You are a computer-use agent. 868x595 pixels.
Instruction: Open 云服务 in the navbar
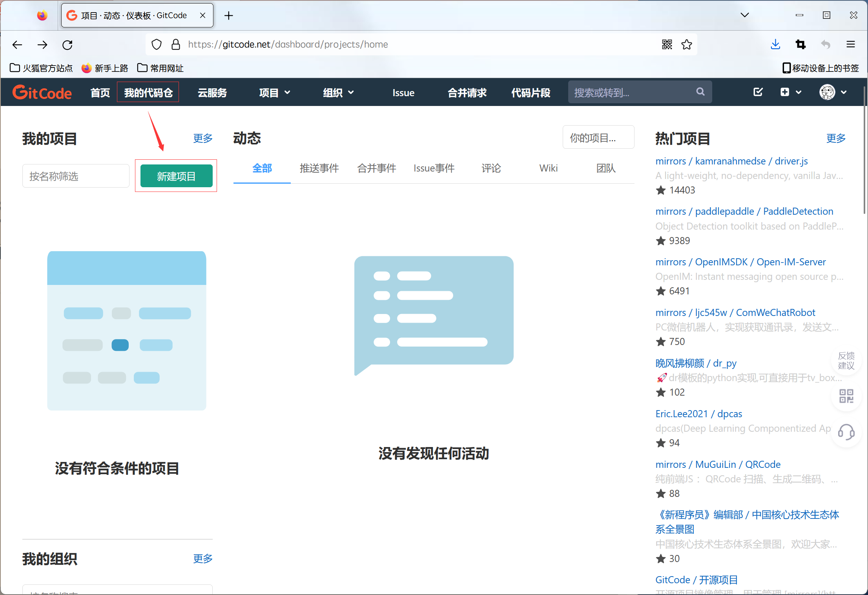coord(212,93)
